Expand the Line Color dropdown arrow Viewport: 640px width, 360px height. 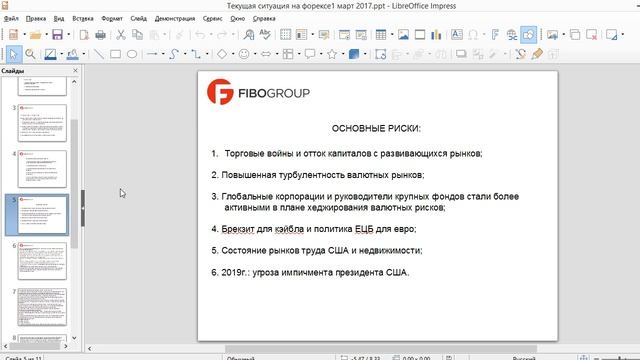pos(62,54)
